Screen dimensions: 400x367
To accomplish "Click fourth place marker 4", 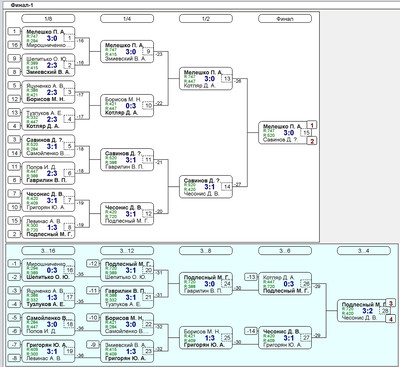I will pos(391,319).
